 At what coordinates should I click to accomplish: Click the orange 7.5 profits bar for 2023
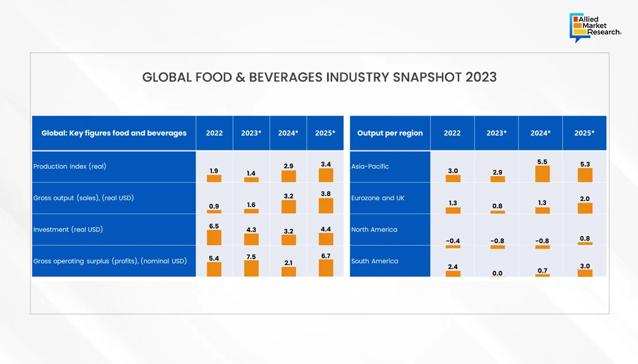click(251, 268)
